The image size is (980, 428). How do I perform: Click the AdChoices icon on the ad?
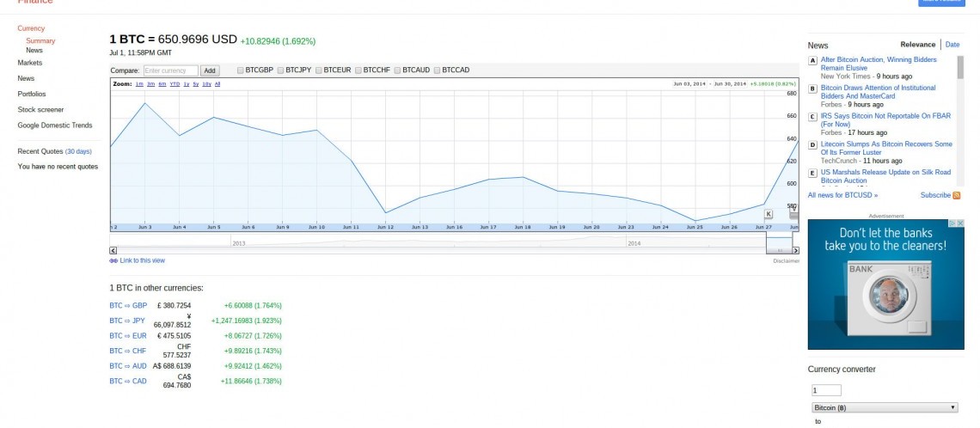[953, 223]
